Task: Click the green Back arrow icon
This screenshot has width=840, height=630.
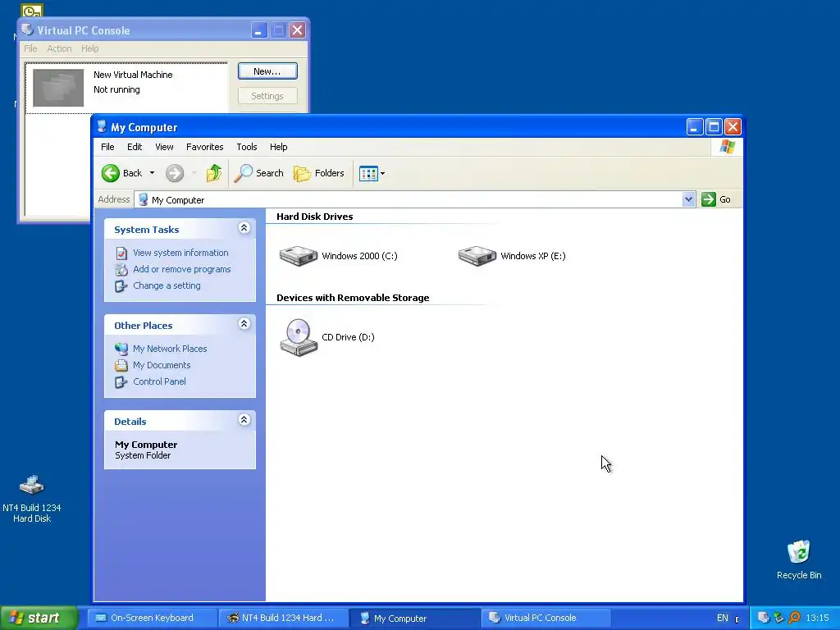Action: click(x=111, y=173)
